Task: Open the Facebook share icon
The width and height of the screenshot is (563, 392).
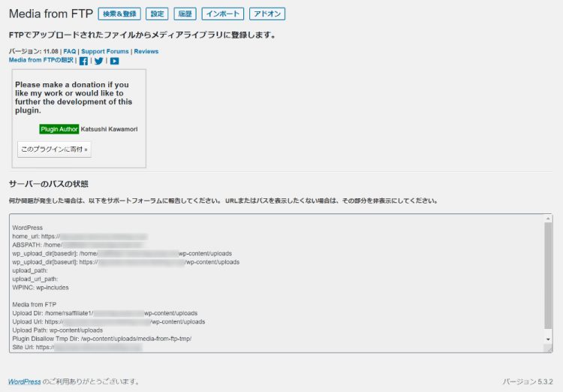Action: [83, 61]
